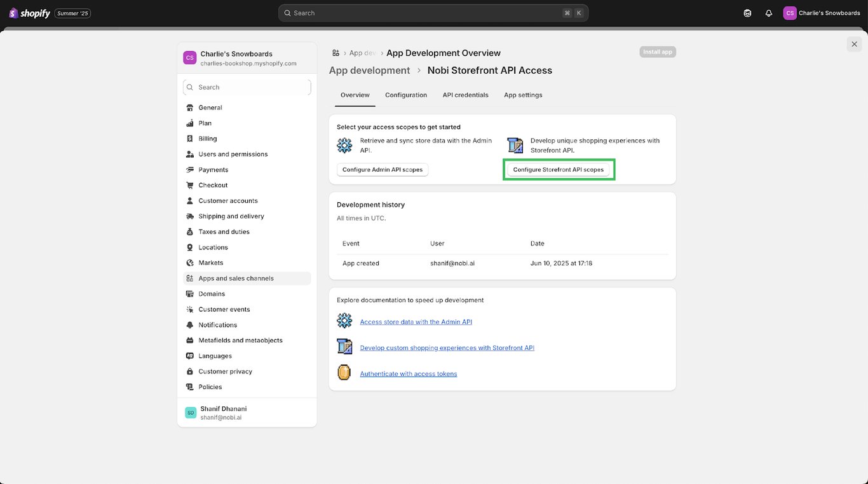The width and height of the screenshot is (868, 484).
Task: Select the App settings tab
Action: 523,95
